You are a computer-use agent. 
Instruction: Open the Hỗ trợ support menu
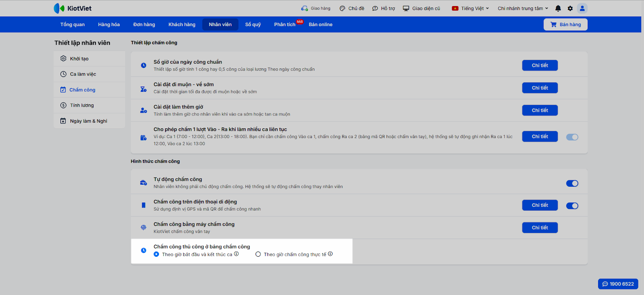point(384,8)
